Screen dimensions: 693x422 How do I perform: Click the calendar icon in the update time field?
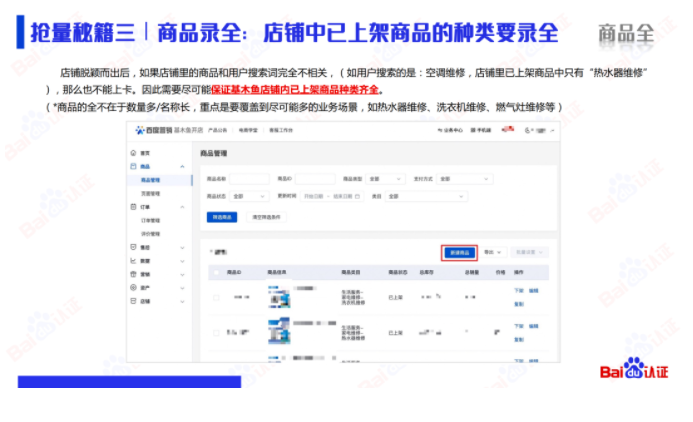click(358, 196)
